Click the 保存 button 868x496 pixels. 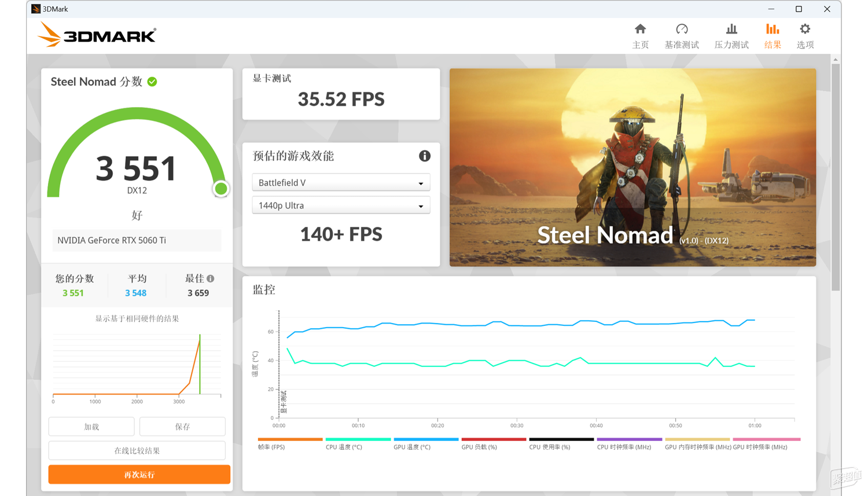point(182,427)
